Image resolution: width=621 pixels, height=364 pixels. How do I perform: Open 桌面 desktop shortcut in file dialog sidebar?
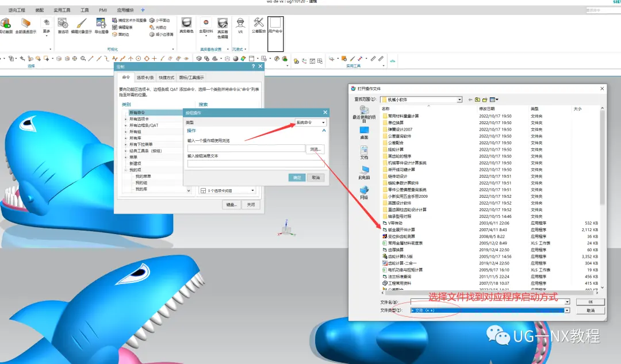point(364,133)
